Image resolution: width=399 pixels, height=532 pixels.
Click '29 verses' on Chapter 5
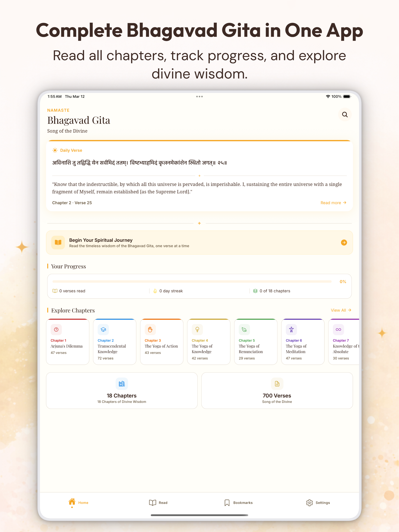(247, 358)
